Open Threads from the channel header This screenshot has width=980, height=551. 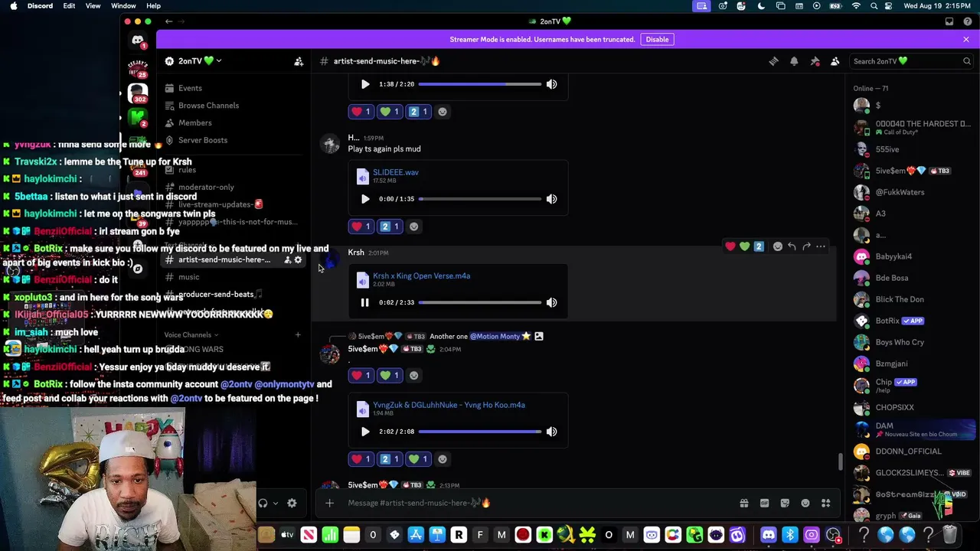click(x=773, y=61)
